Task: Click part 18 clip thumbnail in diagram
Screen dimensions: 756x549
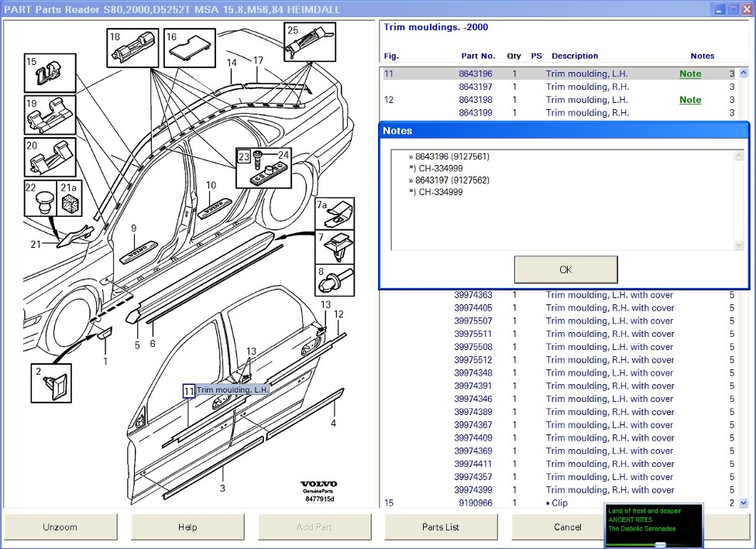Action: point(132,49)
